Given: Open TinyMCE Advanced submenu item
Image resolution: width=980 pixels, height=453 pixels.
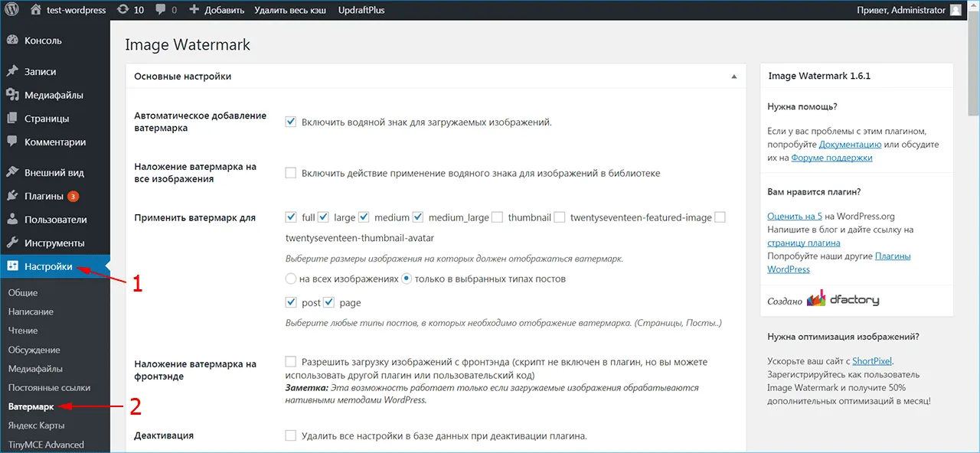Looking at the screenshot, I should (46, 445).
